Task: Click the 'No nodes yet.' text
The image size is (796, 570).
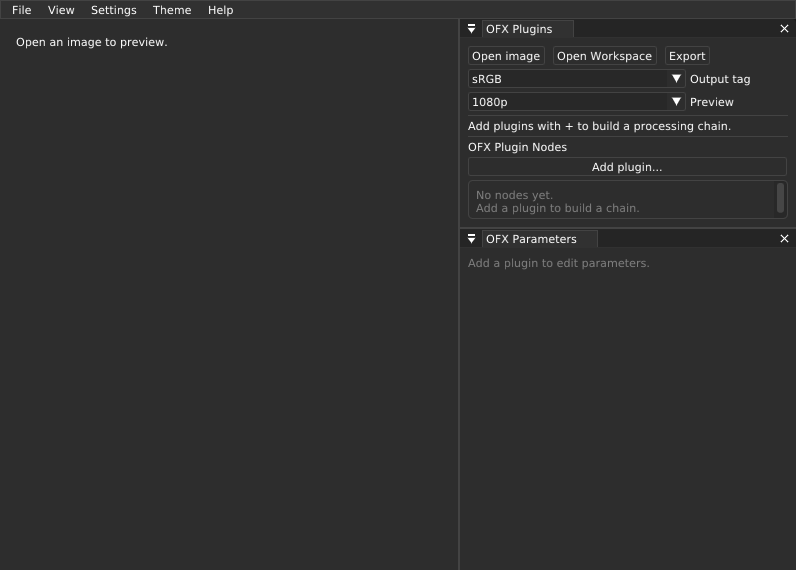Action: coord(514,195)
